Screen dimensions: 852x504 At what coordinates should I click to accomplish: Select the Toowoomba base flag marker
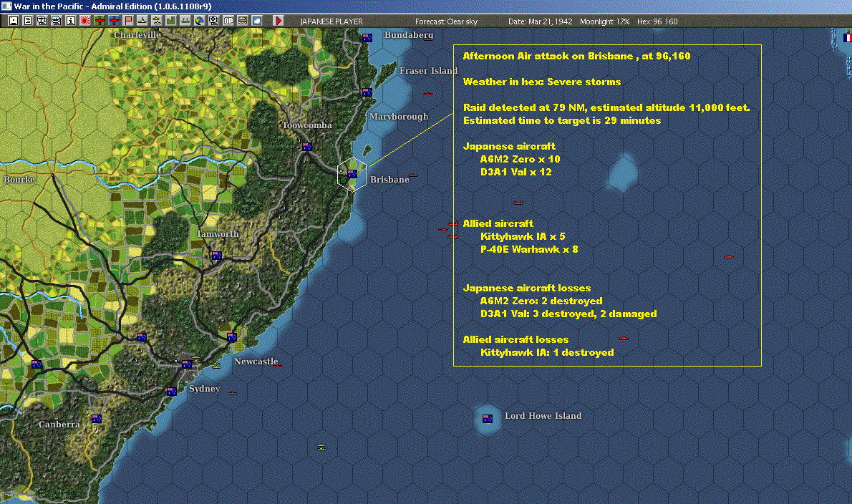pos(307,147)
